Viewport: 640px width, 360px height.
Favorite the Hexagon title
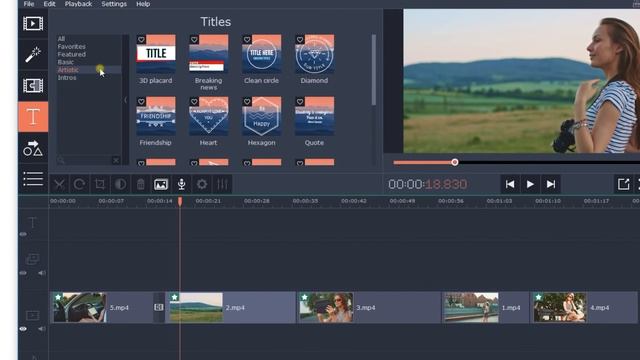coord(247,102)
